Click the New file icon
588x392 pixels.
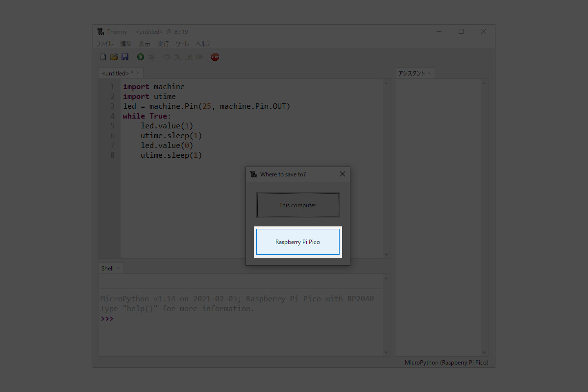pyautogui.click(x=103, y=57)
